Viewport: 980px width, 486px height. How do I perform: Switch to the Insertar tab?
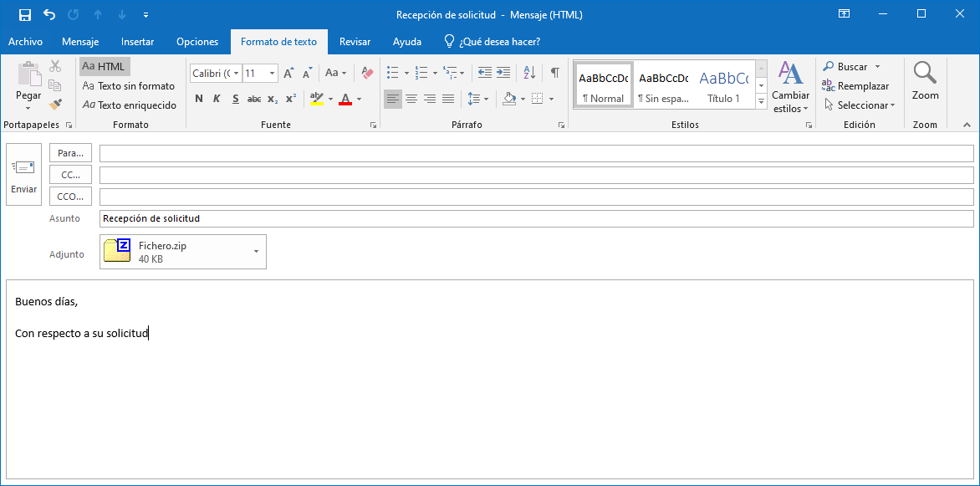[137, 42]
